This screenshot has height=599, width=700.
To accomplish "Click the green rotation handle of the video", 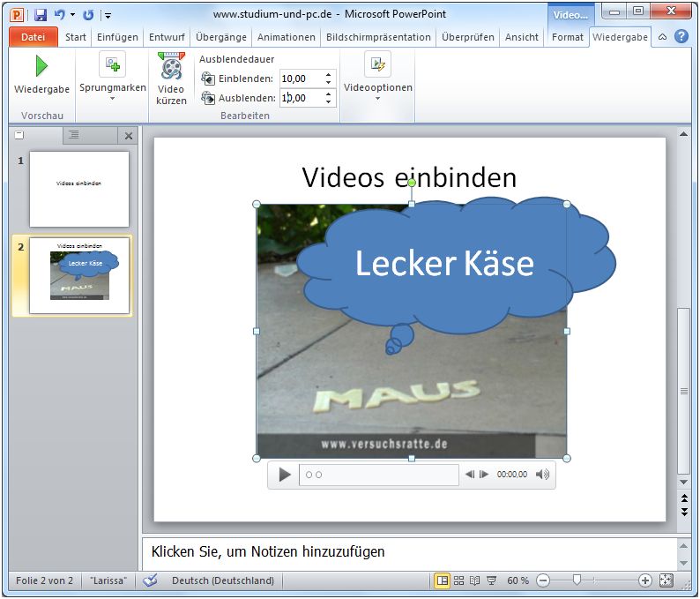I will tap(412, 183).
